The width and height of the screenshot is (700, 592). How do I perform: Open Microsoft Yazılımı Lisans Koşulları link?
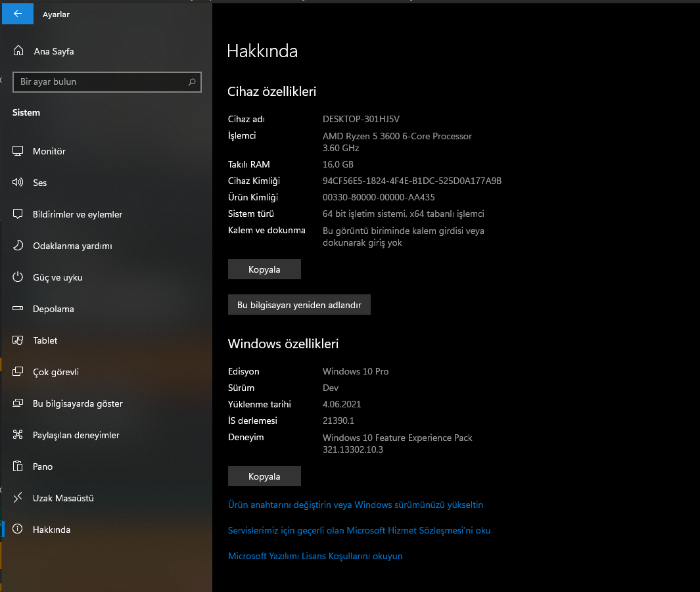[315, 556]
